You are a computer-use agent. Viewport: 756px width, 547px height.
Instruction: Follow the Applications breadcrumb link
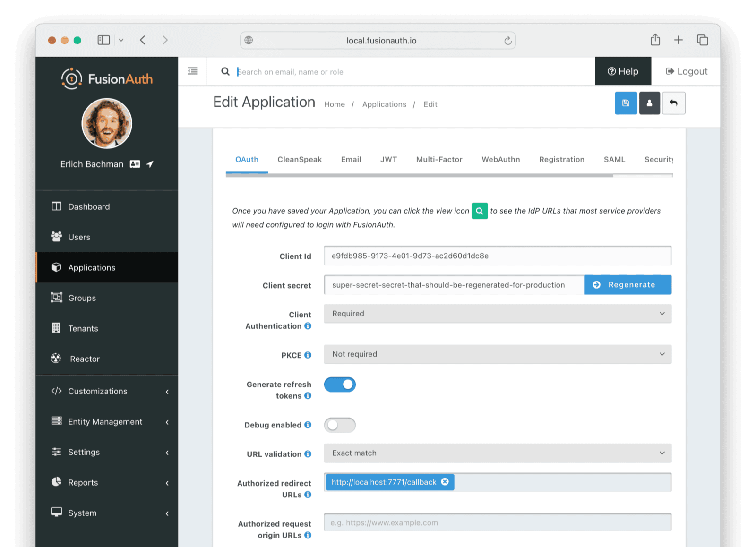tap(384, 104)
